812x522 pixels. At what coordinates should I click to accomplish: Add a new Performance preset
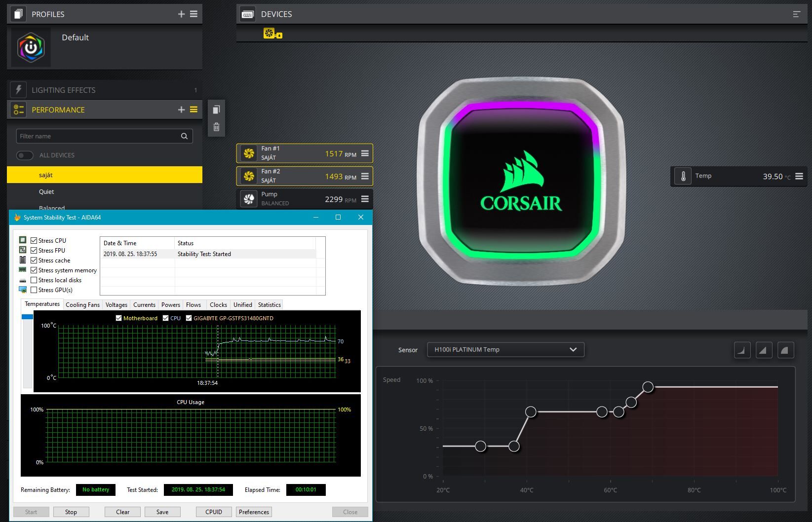(181, 110)
